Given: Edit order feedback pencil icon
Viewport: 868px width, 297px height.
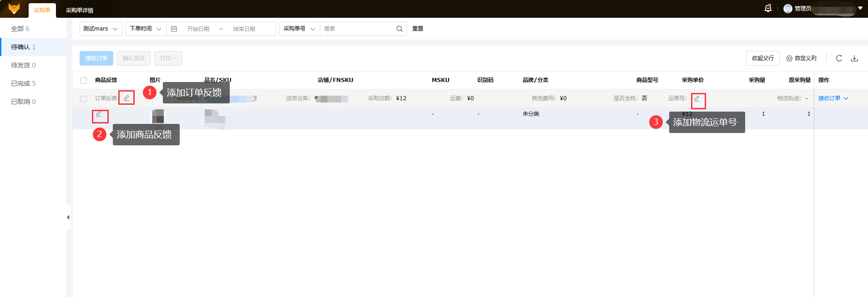Looking at the screenshot, I should [126, 98].
